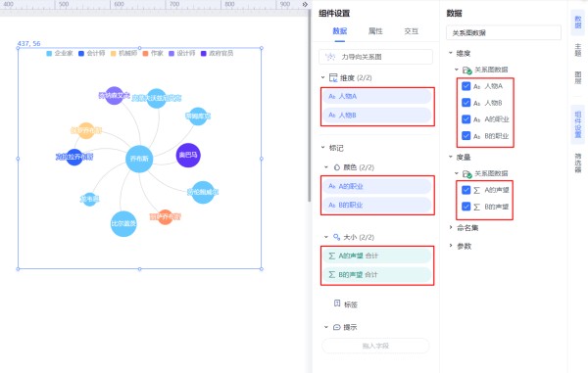Expand the 命名集 section
This screenshot has height=373, width=588.
point(451,228)
